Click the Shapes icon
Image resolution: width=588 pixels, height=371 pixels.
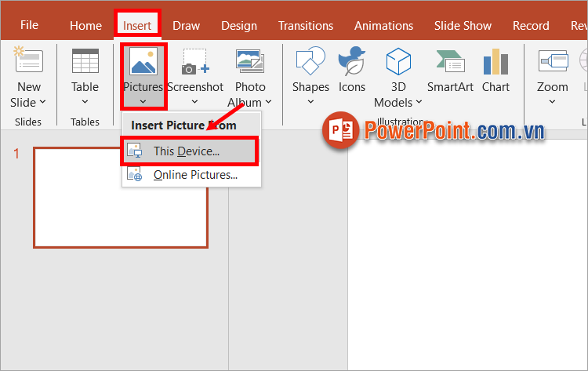point(310,60)
